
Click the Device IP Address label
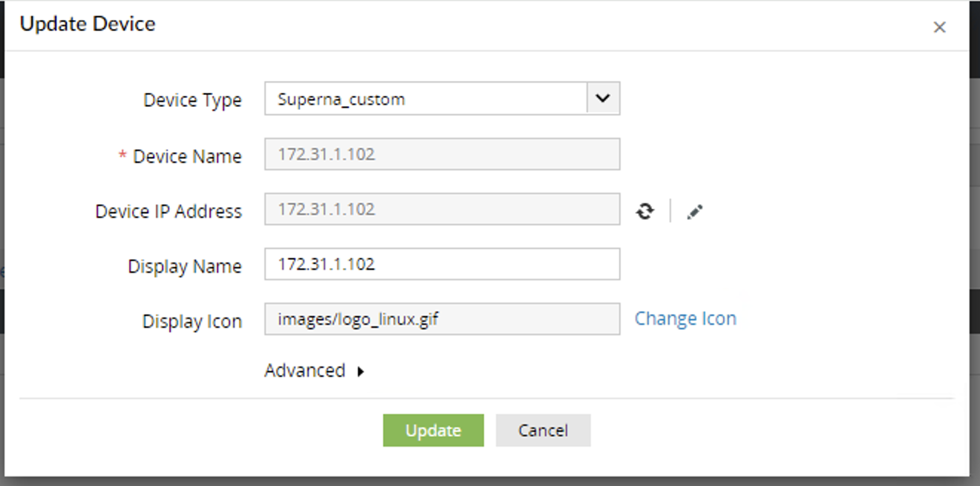[169, 212]
